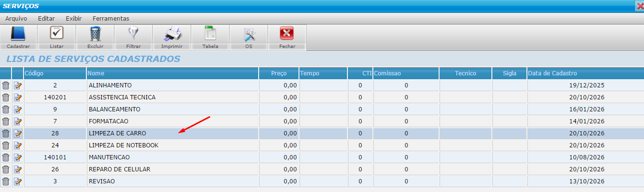Click the Fechar red X icon
This screenshot has width=644, height=192.
coord(287,34)
